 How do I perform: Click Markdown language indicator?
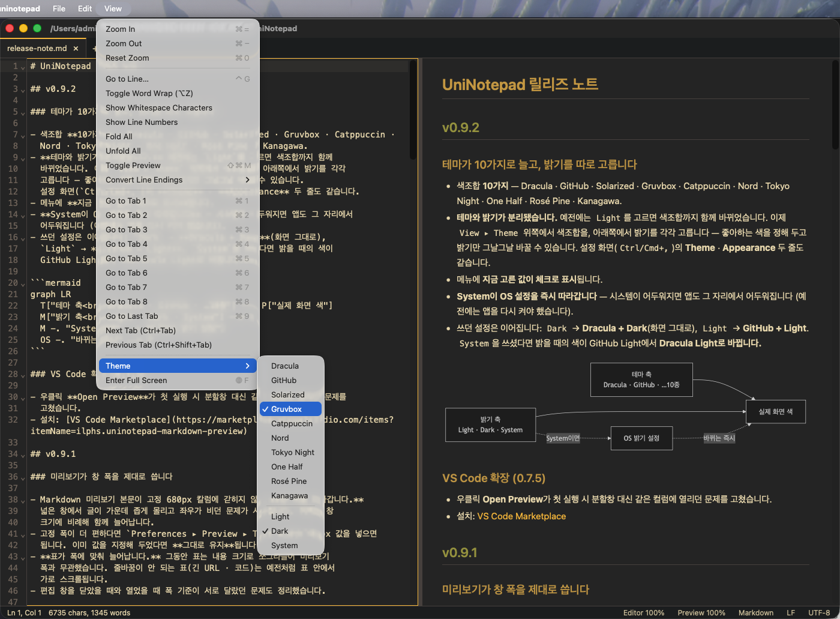[755, 613]
